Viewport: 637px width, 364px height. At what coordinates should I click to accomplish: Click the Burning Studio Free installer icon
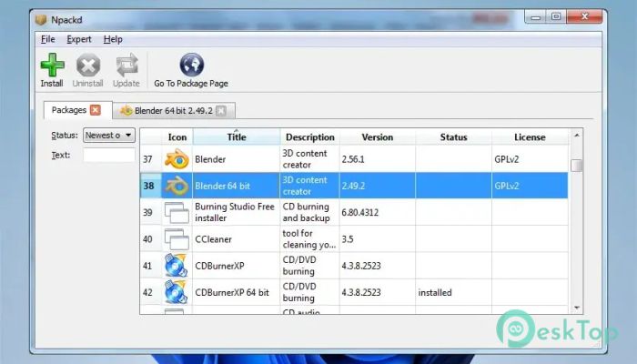point(177,212)
